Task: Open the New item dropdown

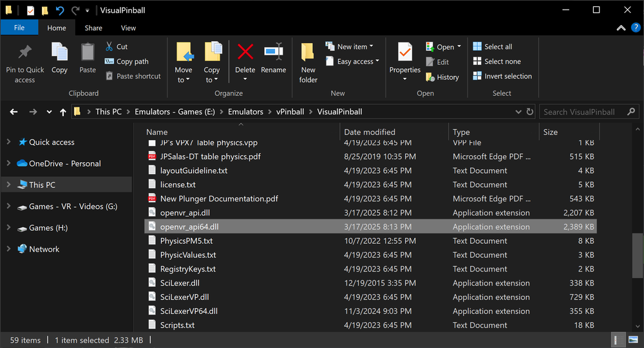Action: (x=349, y=47)
